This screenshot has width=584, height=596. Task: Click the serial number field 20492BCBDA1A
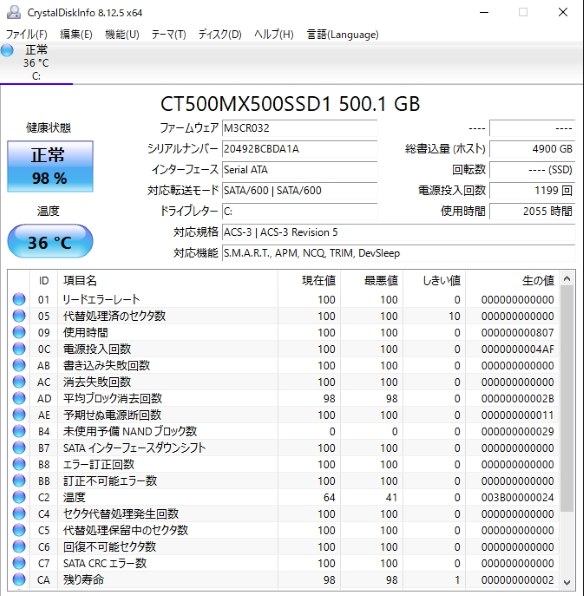300,149
